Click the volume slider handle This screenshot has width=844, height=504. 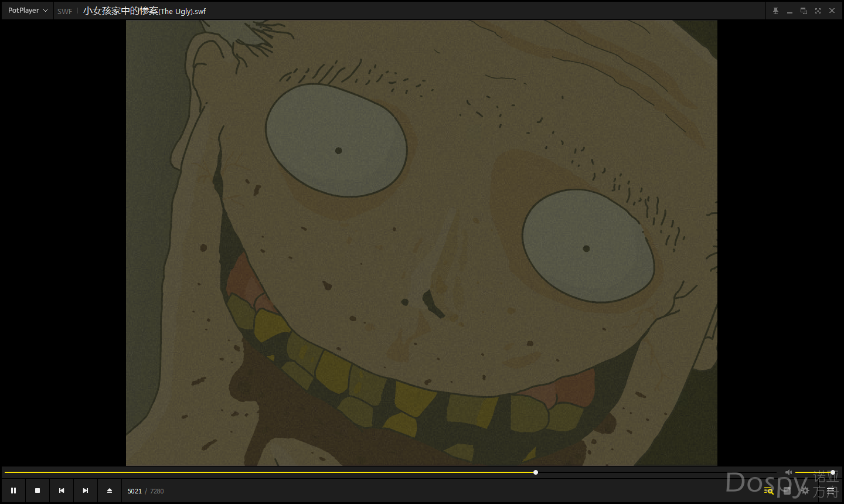833,472
